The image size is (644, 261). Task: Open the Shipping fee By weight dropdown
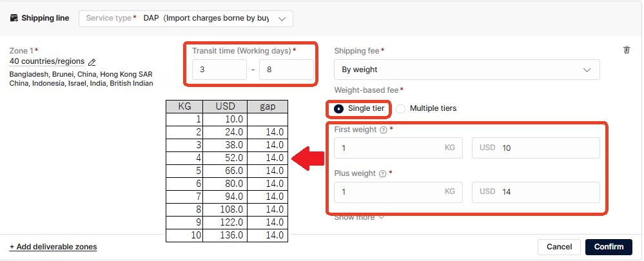pyautogui.click(x=467, y=70)
